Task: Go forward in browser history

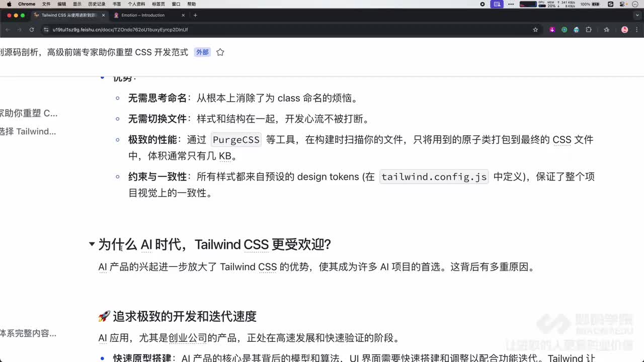Action: [20, 30]
